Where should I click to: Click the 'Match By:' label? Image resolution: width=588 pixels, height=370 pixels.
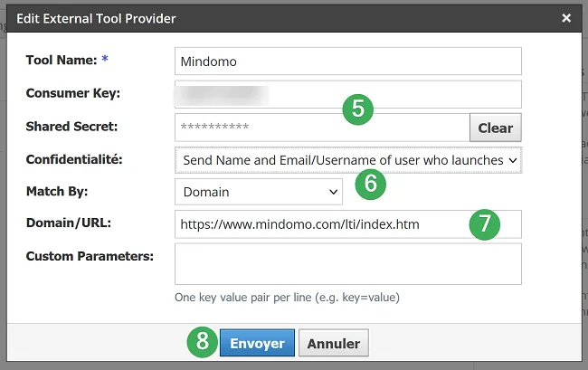[x=57, y=191]
